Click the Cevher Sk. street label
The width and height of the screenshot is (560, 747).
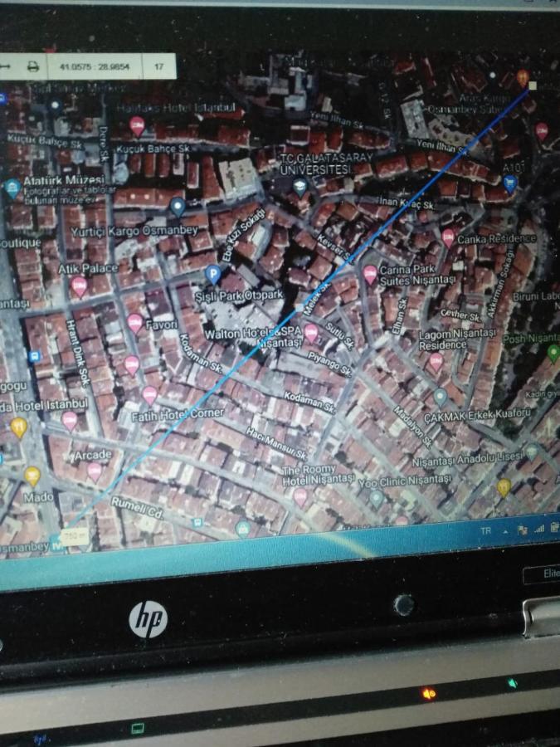(x=461, y=315)
